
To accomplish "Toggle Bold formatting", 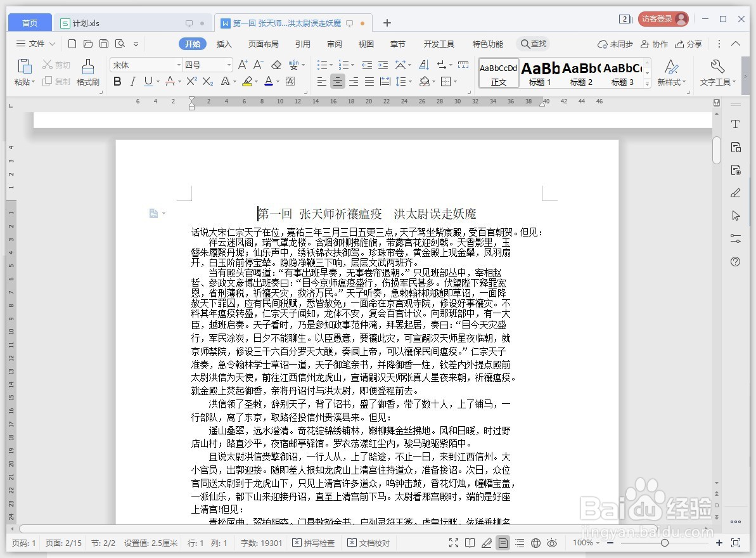I will coord(117,82).
